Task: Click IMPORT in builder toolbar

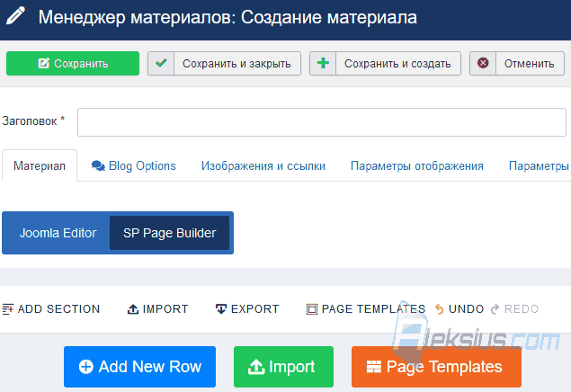Action: [x=157, y=309]
